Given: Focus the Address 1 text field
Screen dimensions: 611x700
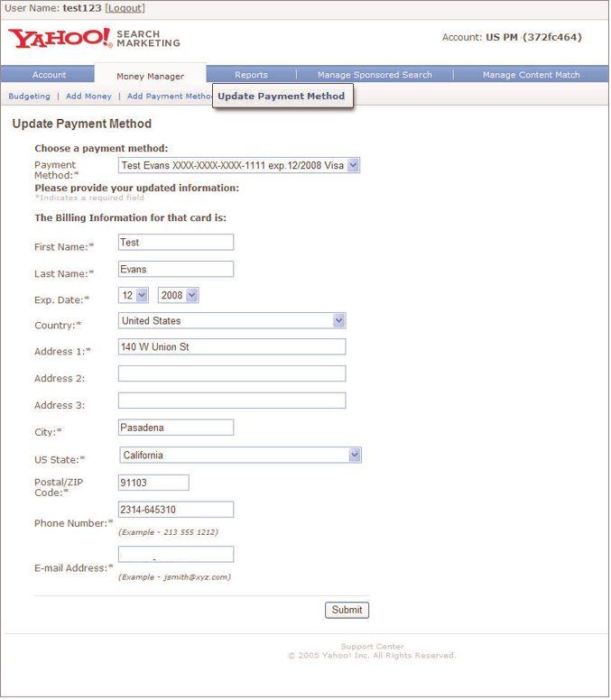Looking at the screenshot, I should [x=232, y=346].
